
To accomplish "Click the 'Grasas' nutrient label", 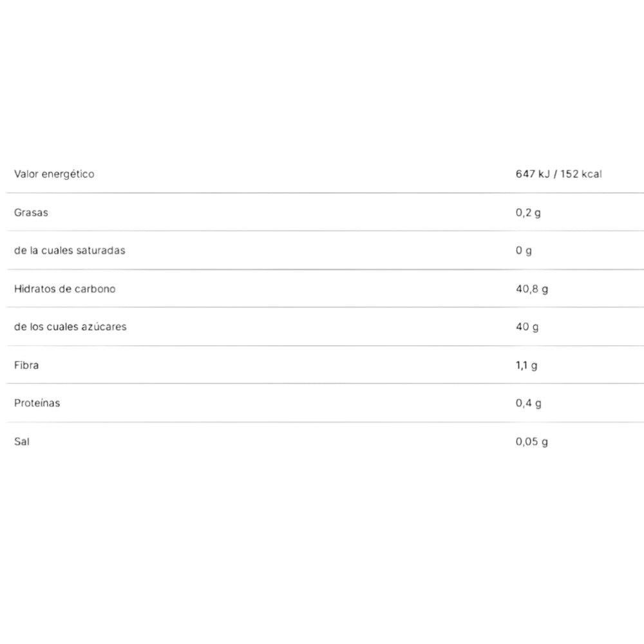I will tap(31, 213).
